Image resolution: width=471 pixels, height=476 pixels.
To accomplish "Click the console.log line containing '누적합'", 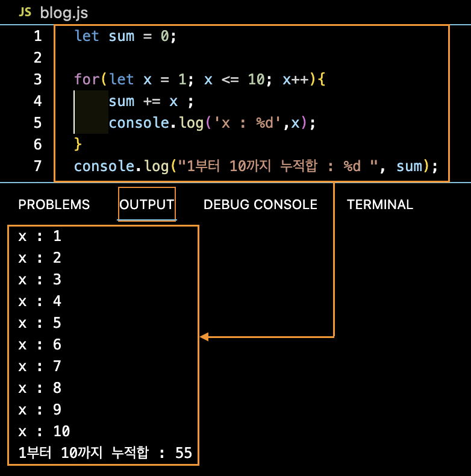I will pyautogui.click(x=256, y=166).
